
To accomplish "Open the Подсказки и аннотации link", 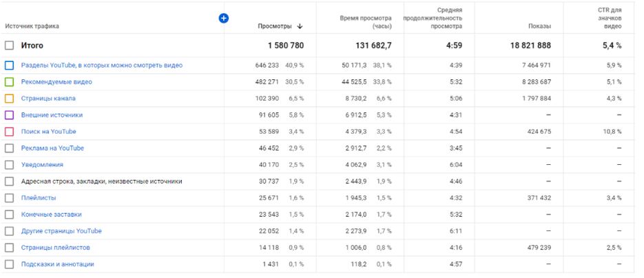I will click(57, 264).
